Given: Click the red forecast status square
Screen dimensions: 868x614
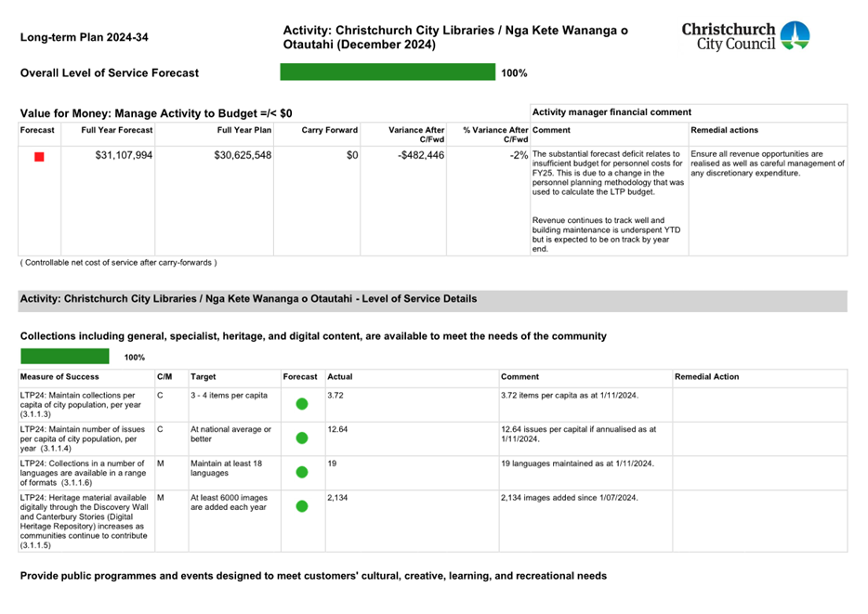Looking at the screenshot, I should 39,157.
